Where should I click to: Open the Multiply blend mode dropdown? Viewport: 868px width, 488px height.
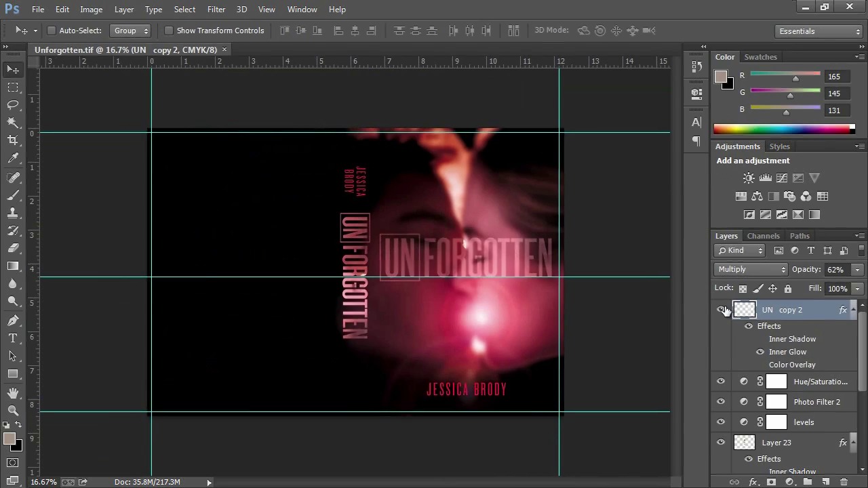[751, 270]
